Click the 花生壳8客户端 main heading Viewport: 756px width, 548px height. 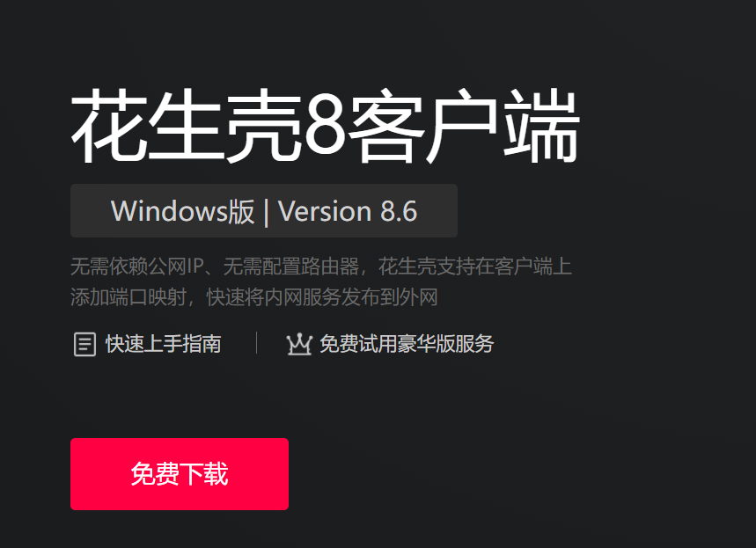point(325,127)
